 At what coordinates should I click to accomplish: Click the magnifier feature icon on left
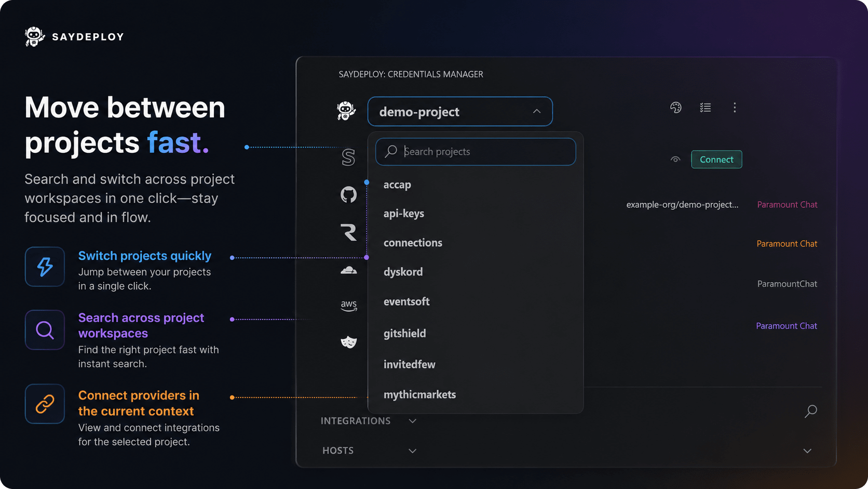45,330
